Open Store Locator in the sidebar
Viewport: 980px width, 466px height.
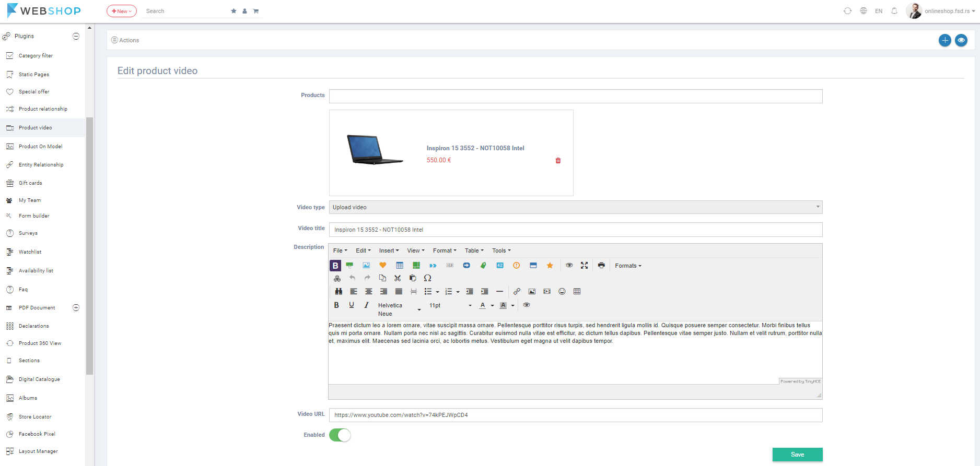(35, 417)
